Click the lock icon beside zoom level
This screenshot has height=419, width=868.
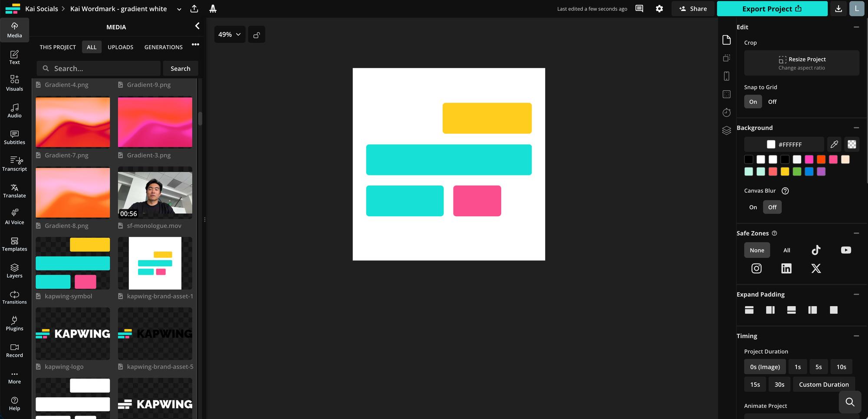pos(256,35)
